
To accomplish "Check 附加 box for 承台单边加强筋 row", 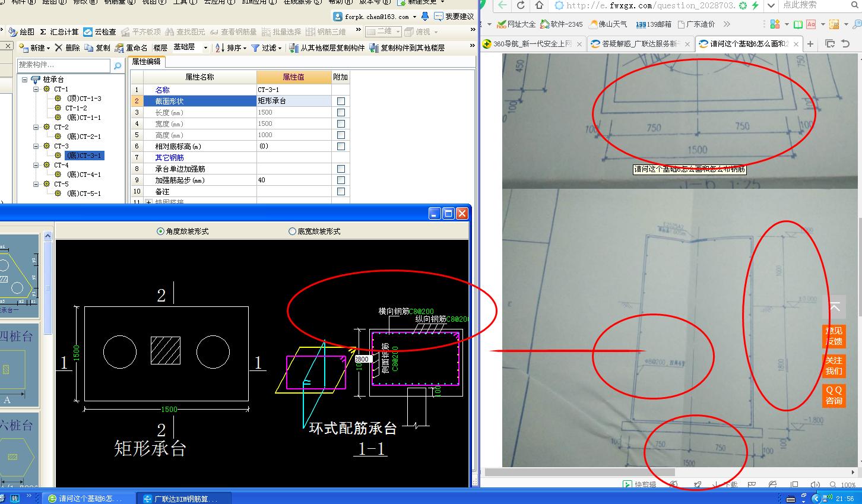I will click(341, 169).
